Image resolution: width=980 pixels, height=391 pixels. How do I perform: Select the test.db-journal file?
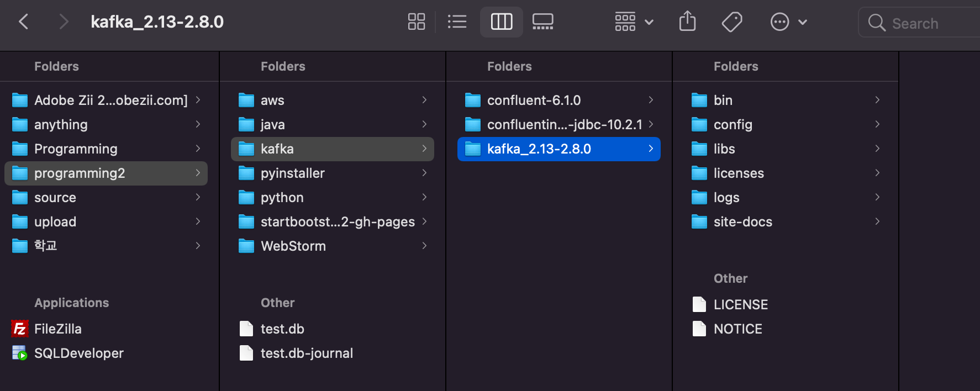tap(333, 353)
